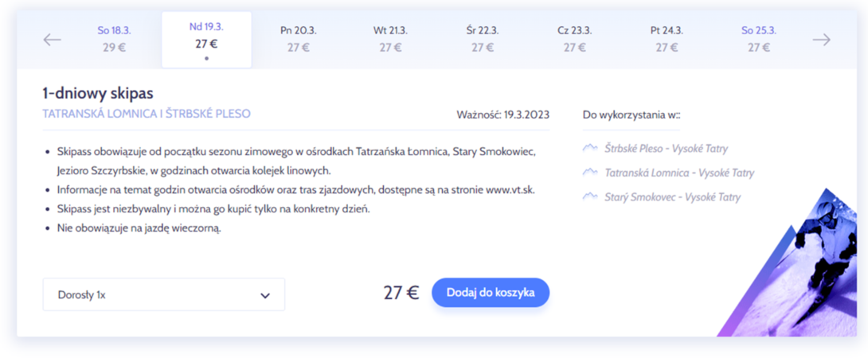The image size is (868, 358).
Task: Click text Nie obowiązuje na jazdę wieczorną.
Action: tap(139, 228)
